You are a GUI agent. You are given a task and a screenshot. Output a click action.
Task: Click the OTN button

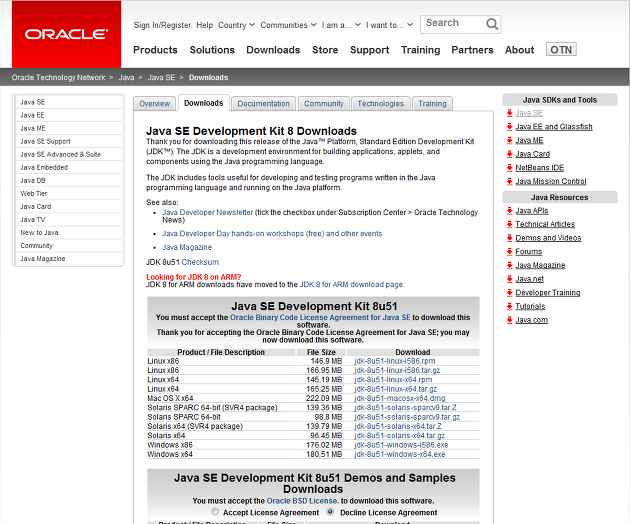click(561, 49)
